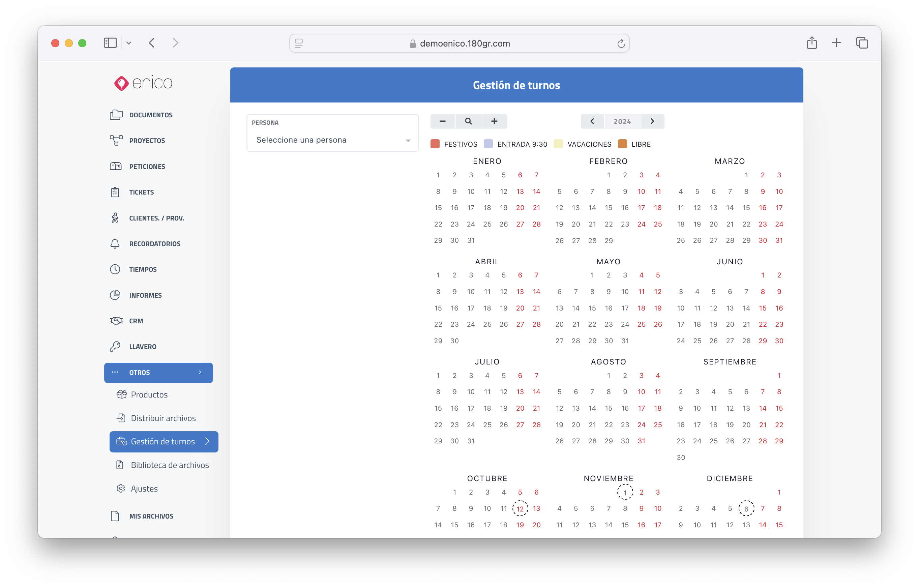Open the Llavero key icon
Image resolution: width=919 pixels, height=588 pixels.
click(115, 346)
